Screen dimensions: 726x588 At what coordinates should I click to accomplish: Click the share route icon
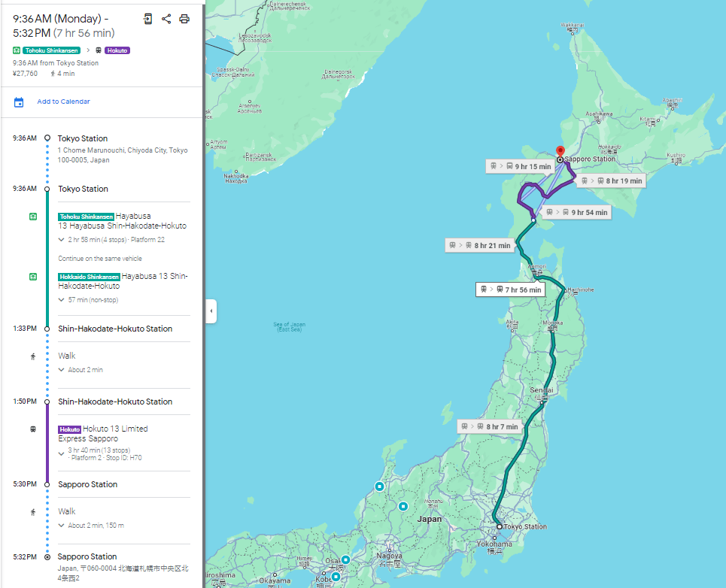click(x=166, y=19)
